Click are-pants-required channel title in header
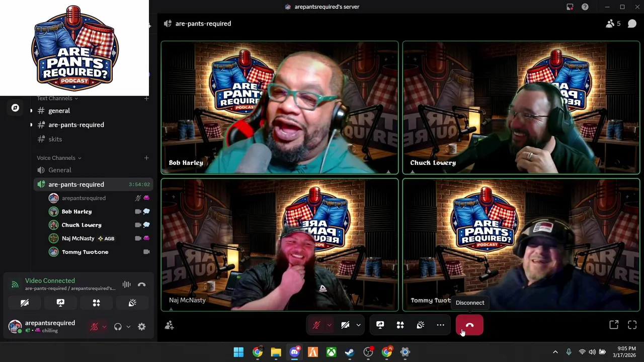This screenshot has width=644, height=362. [x=203, y=24]
